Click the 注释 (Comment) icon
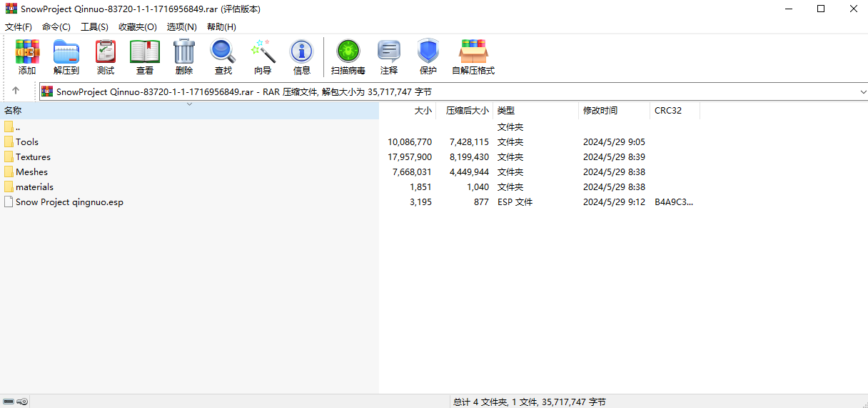This screenshot has width=868, height=408. coord(389,51)
